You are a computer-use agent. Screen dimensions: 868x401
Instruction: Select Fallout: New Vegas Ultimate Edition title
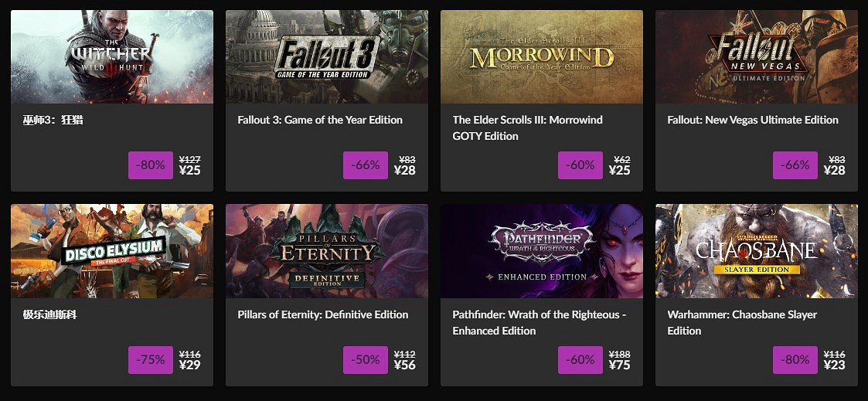point(753,120)
